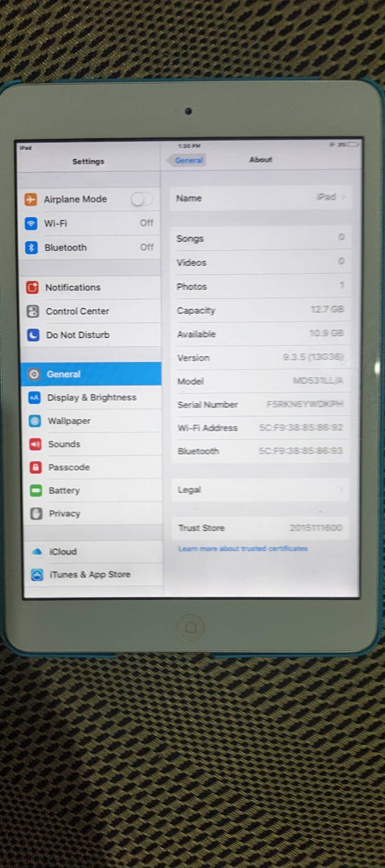The height and width of the screenshot is (868, 385).
Task: Select the General settings row
Action: (91, 374)
